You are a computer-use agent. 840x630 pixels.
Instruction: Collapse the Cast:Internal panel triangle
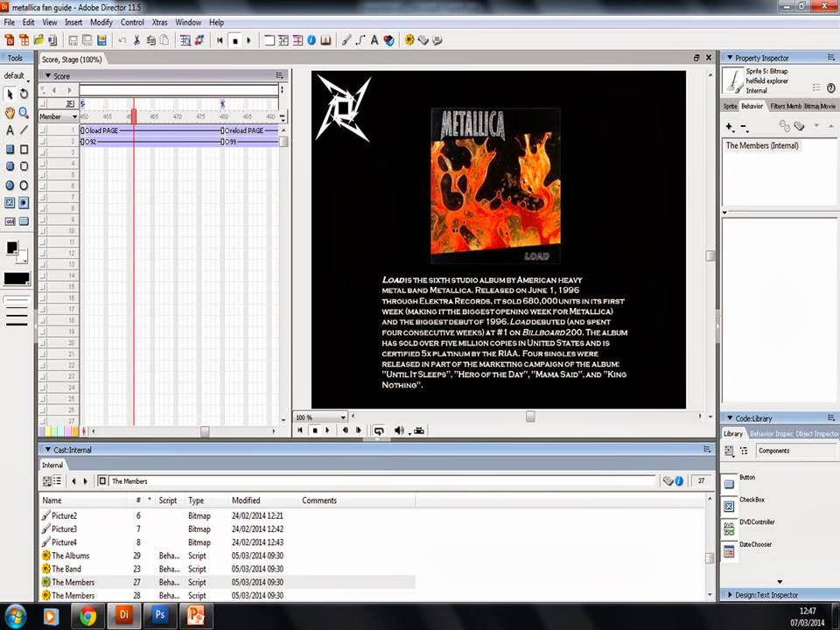click(x=47, y=450)
